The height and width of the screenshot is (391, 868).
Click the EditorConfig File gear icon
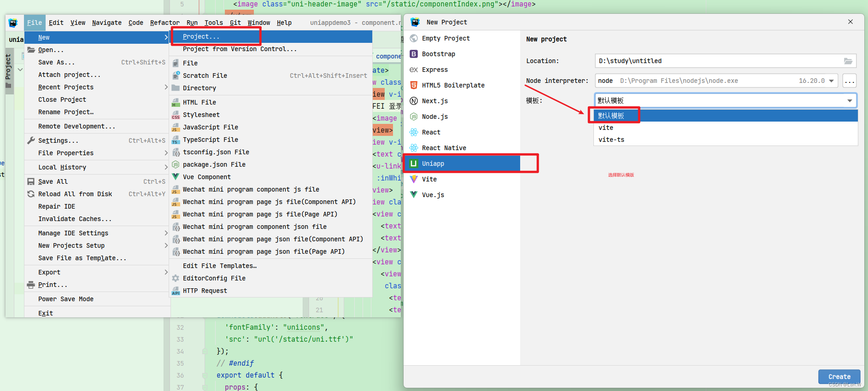[x=176, y=278]
